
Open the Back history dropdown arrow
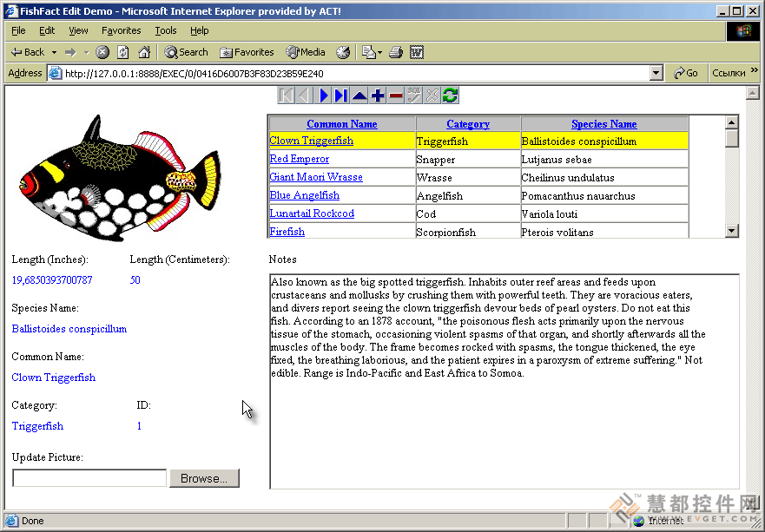(54, 52)
